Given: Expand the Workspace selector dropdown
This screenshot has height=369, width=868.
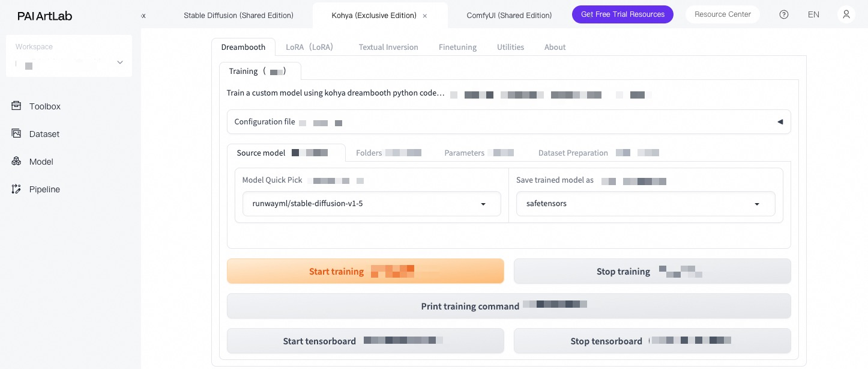Looking at the screenshot, I should point(69,56).
